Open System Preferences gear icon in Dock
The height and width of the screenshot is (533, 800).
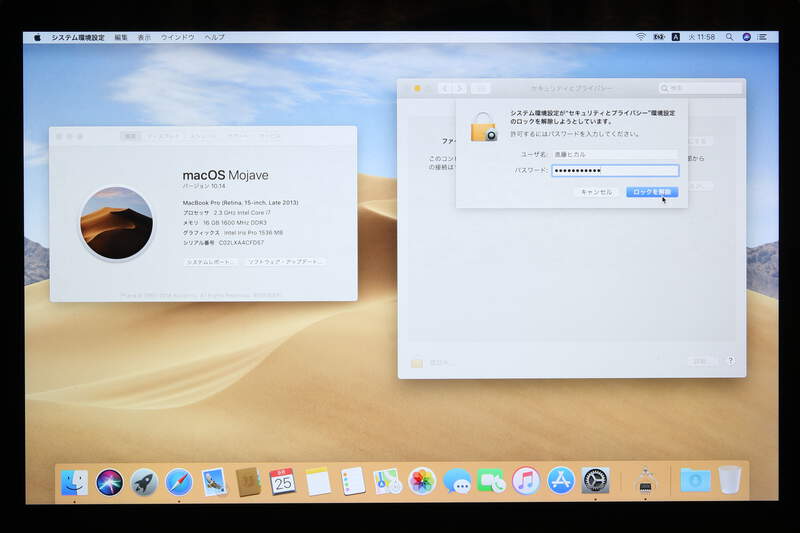point(595,480)
